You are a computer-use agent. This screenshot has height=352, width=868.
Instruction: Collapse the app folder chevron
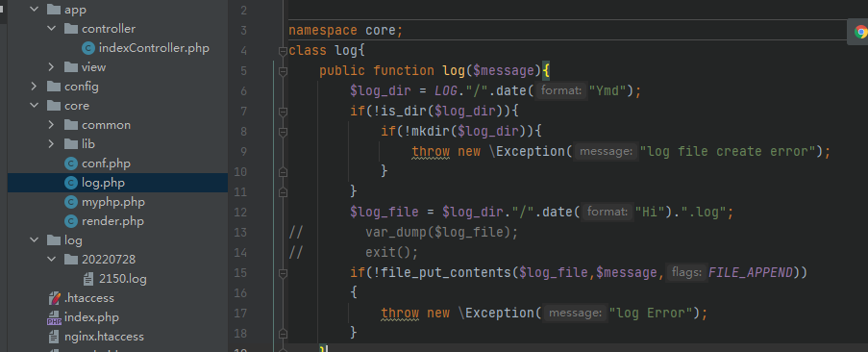(35, 10)
